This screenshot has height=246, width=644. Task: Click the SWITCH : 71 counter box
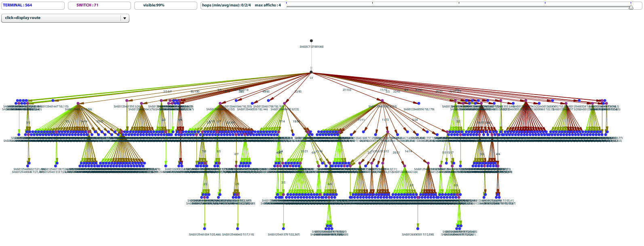99,6
